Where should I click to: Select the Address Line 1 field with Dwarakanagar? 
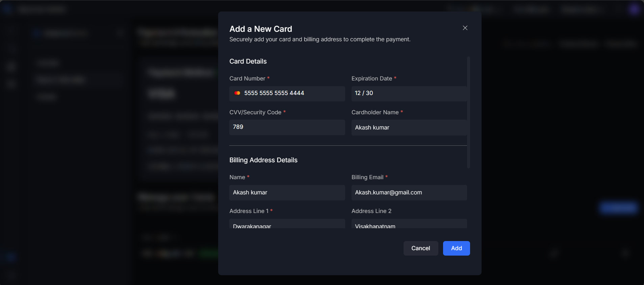[287, 224]
